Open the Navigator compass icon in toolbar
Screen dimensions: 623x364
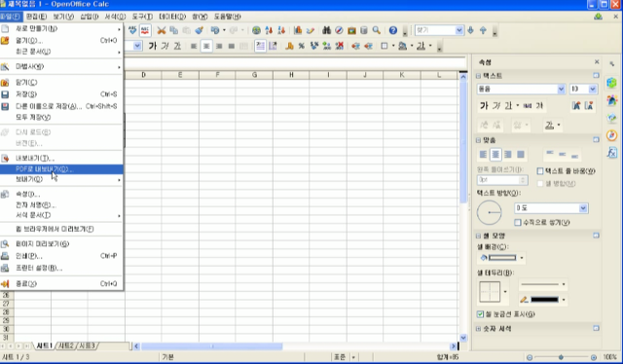tap(339, 30)
